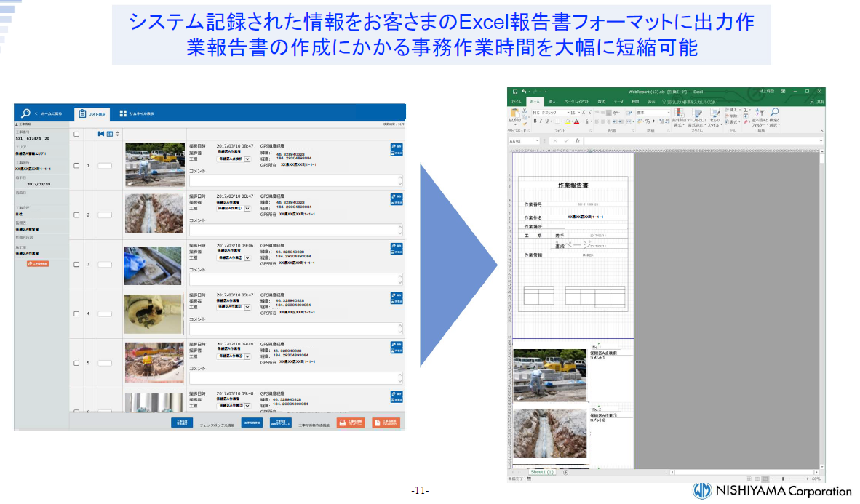Open the 工種 dropdown on the first photo entry
Screen dimensions: 860x504
click(x=247, y=160)
